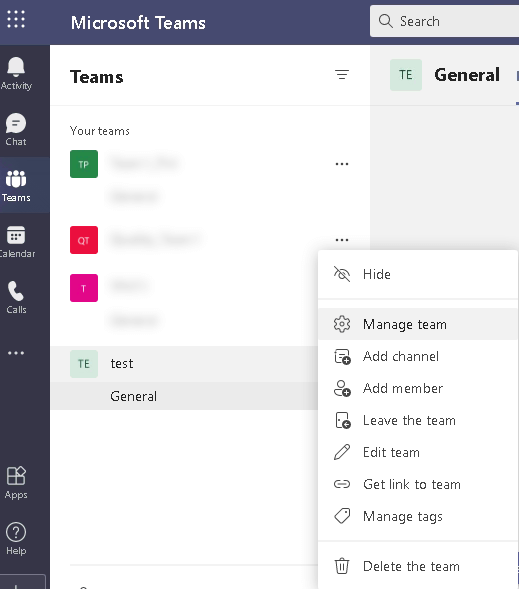Click the 'Your teams' label
519x589 pixels.
coord(100,131)
